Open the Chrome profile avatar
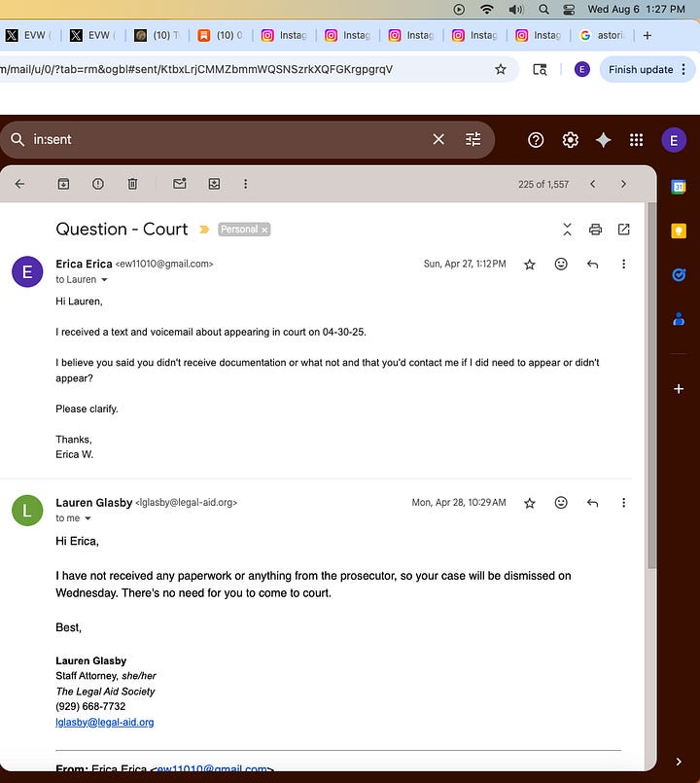Image resolution: width=700 pixels, height=783 pixels. click(581, 69)
